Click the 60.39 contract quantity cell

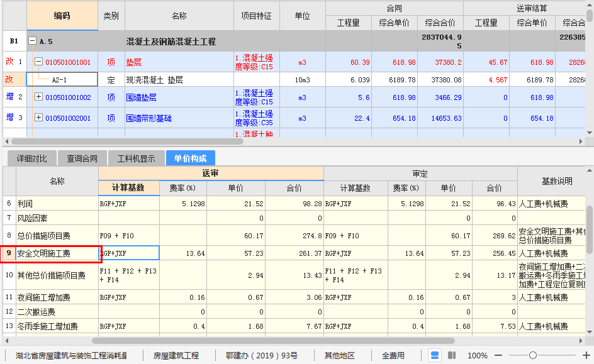pos(349,62)
